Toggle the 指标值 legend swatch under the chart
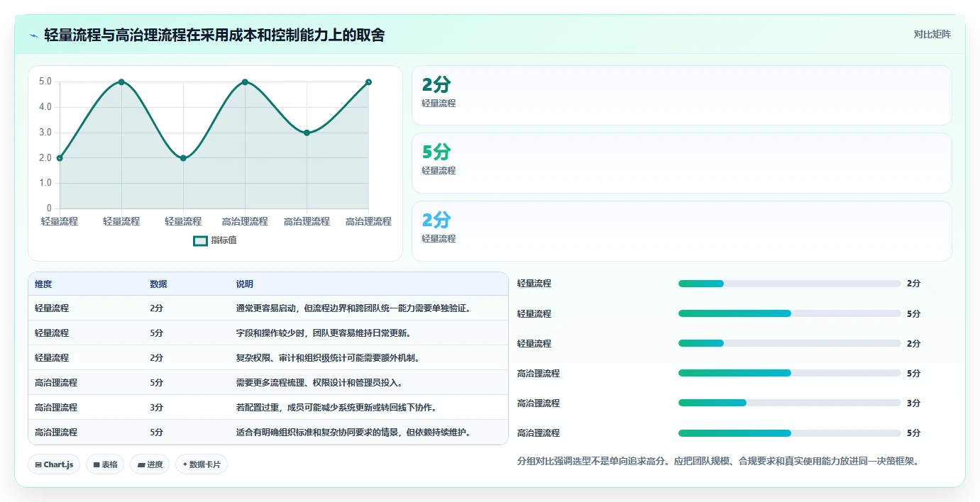The image size is (980, 502). click(200, 240)
